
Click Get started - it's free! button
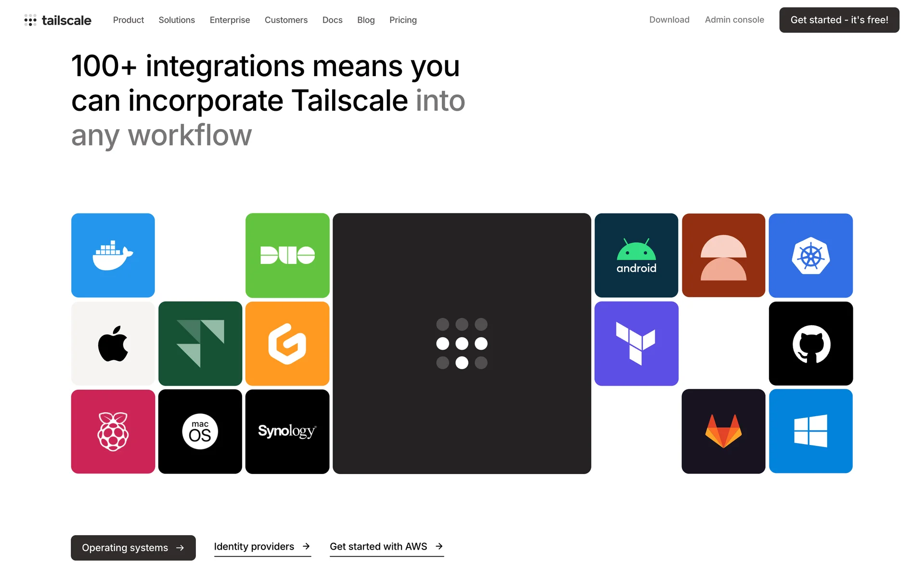point(839,20)
